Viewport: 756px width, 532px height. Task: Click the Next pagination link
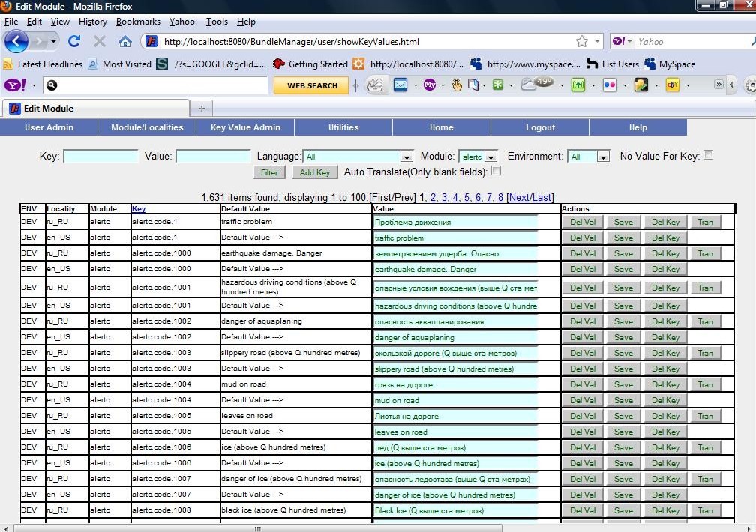(x=520, y=198)
